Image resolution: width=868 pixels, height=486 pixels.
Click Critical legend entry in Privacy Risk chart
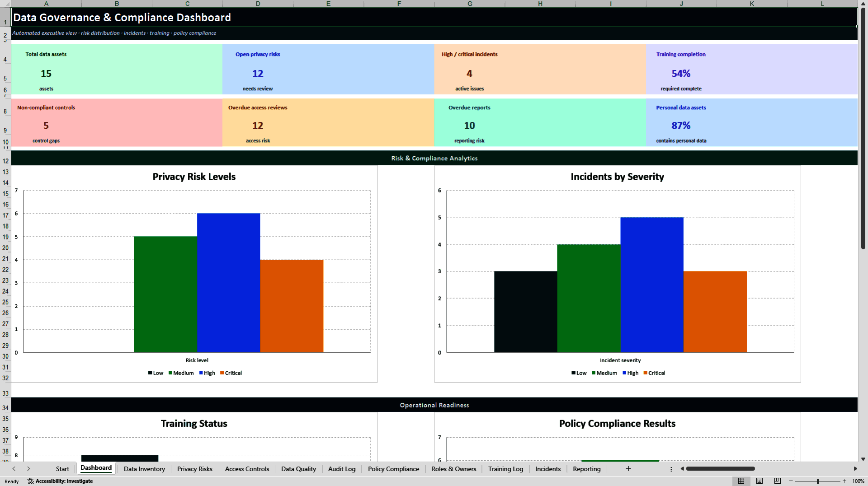pyautogui.click(x=231, y=373)
